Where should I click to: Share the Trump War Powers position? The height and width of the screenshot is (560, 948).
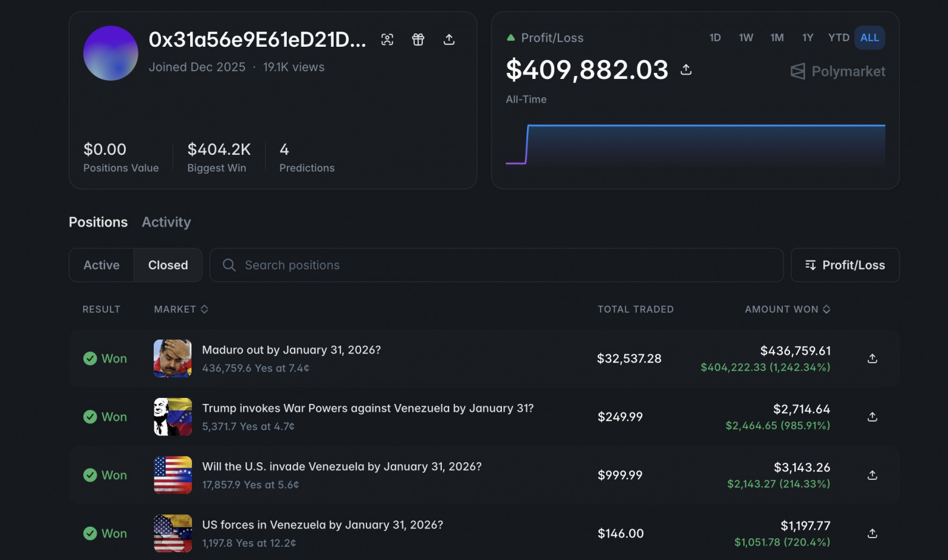[872, 417]
